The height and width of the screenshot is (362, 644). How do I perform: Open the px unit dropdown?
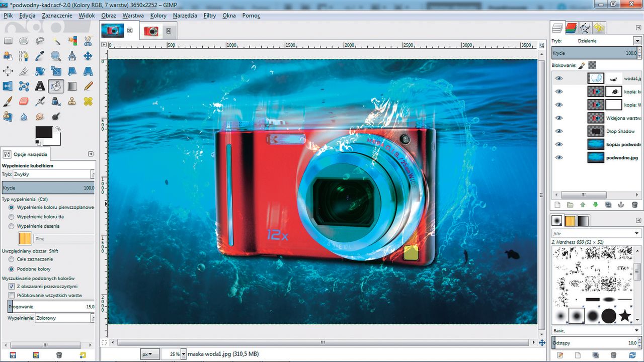pos(150,354)
